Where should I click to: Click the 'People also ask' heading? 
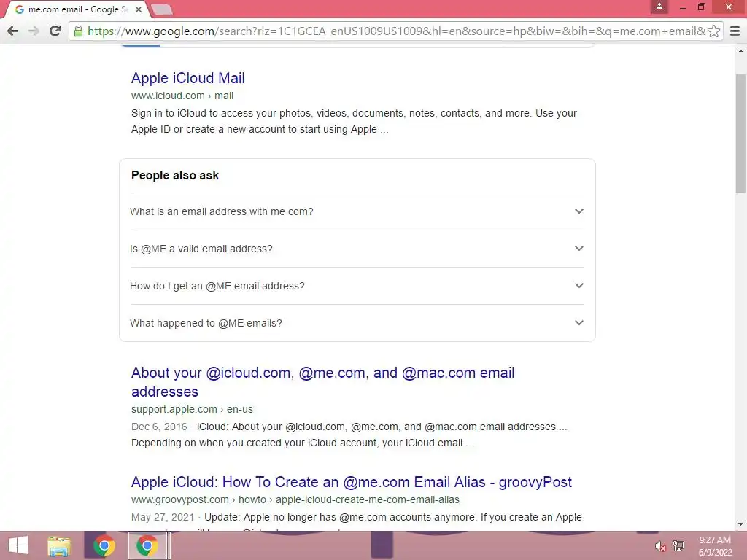pos(175,175)
